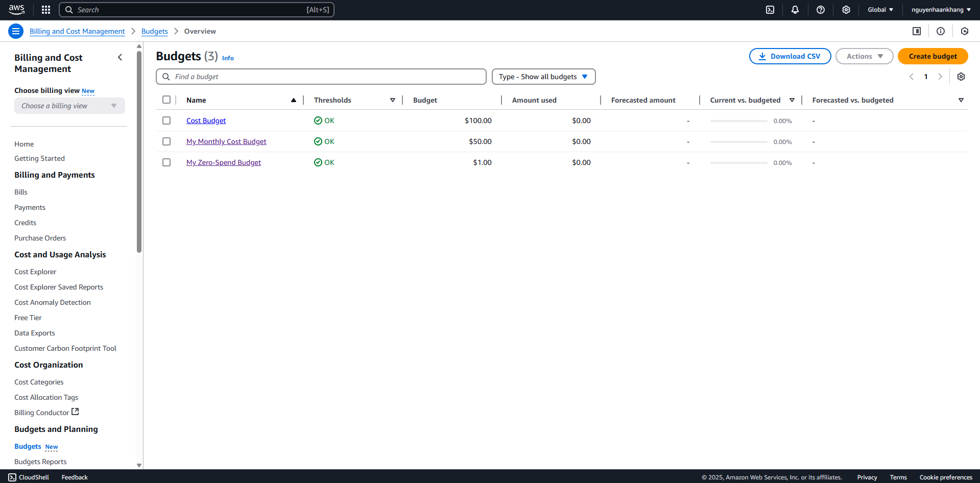This screenshot has width=980, height=483.
Task: Open the Global region selector
Action: point(880,10)
